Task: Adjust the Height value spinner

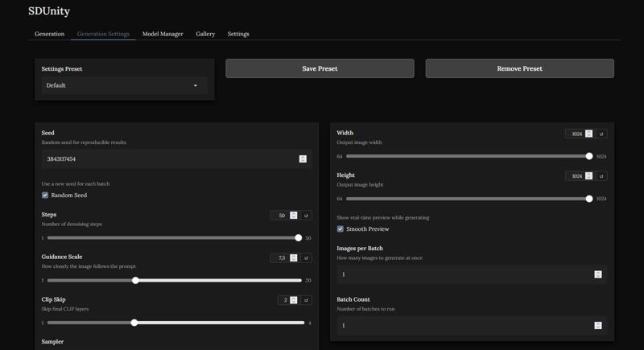Action: [x=589, y=176]
